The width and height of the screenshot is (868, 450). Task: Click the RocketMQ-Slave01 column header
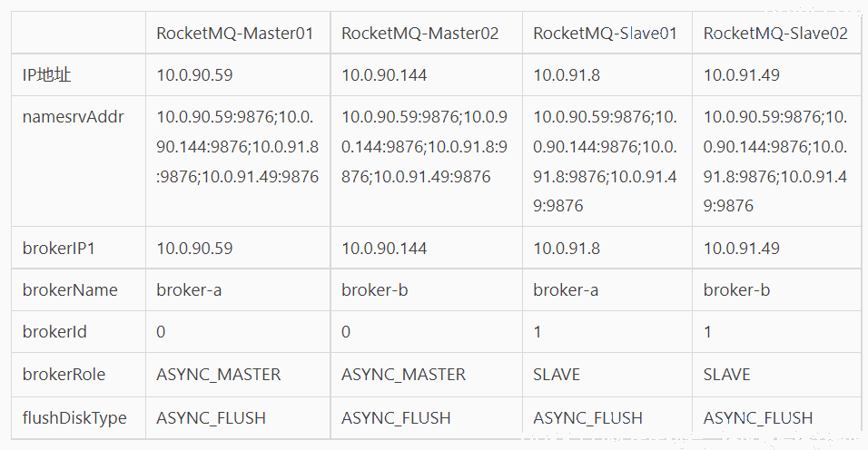pos(605,34)
